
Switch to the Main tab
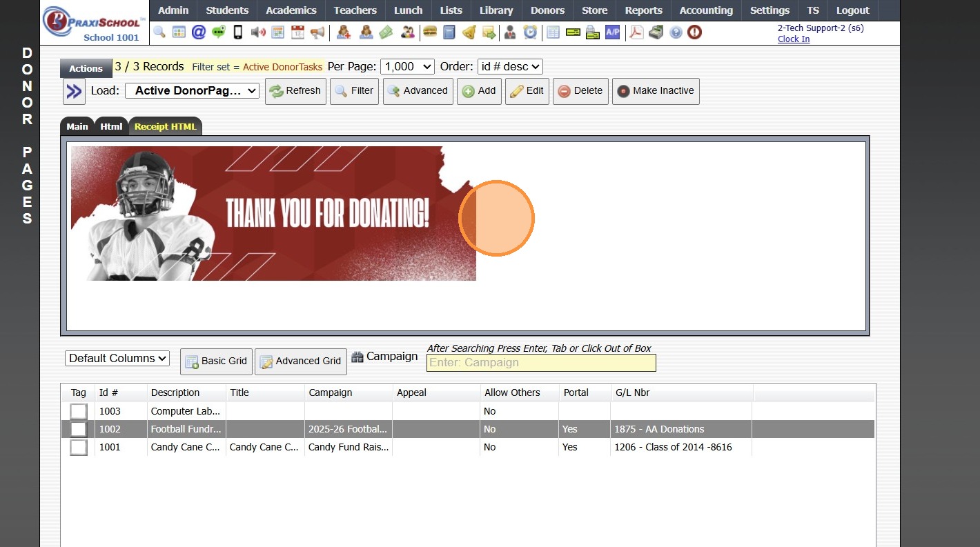77,126
